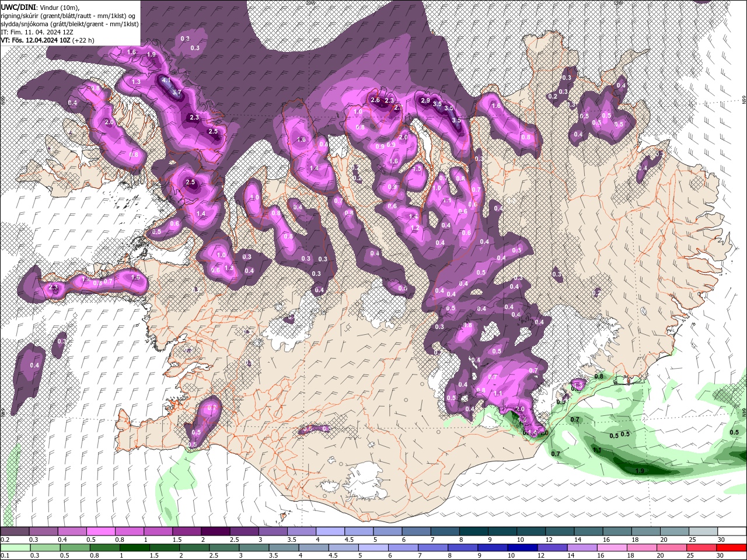This screenshot has height=560, width=747.
Task: Click the IT: Fim. 11. 04. 2024 12Z line
Action: tap(39, 32)
